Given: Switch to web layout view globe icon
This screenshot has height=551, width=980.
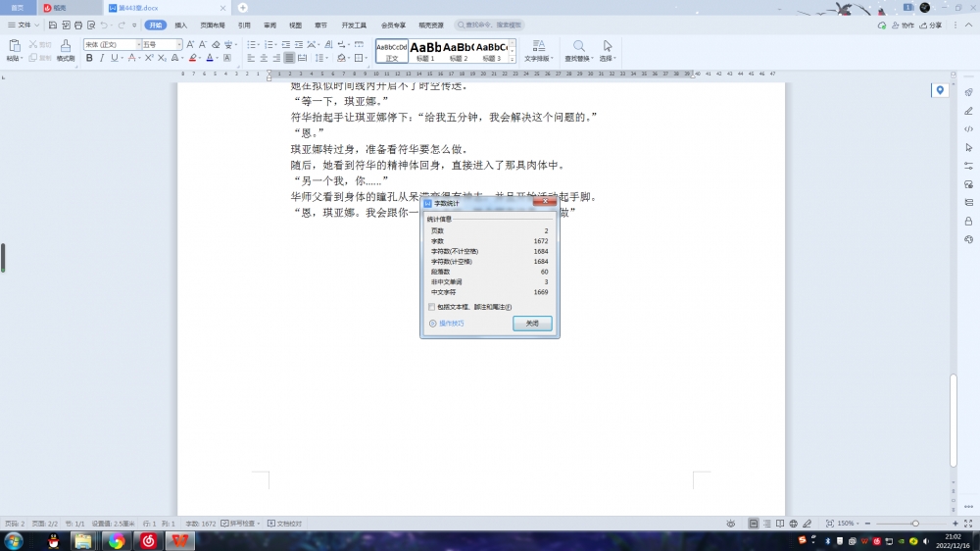Looking at the screenshot, I should [x=793, y=524].
